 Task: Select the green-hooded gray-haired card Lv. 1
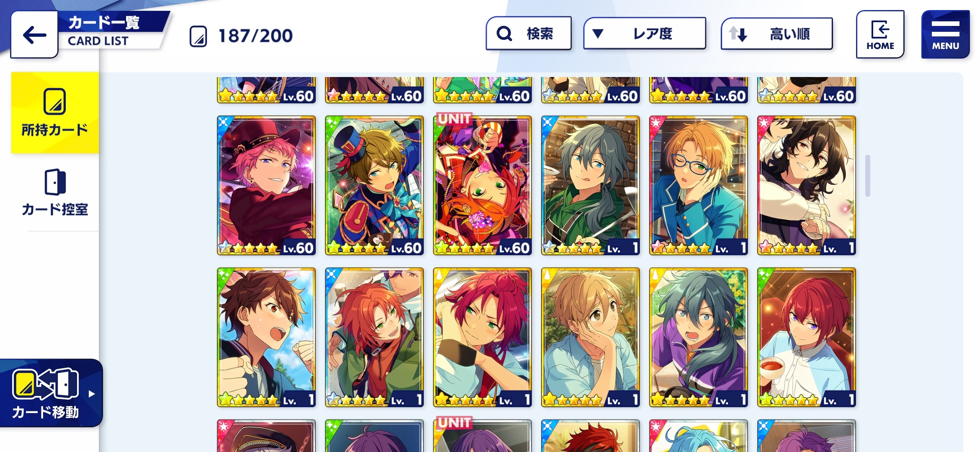(x=591, y=185)
